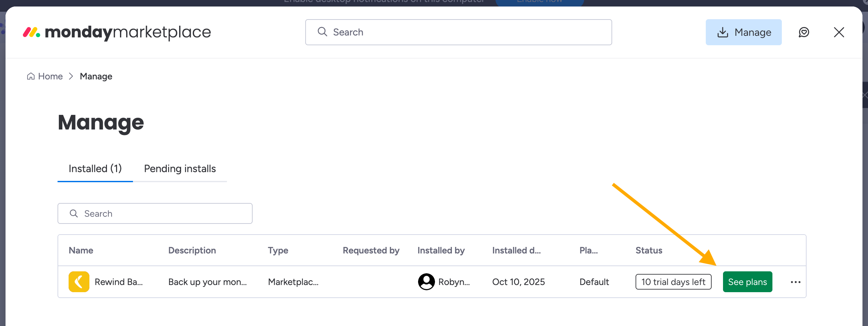Click the 10 trial days left status badge

click(x=673, y=281)
